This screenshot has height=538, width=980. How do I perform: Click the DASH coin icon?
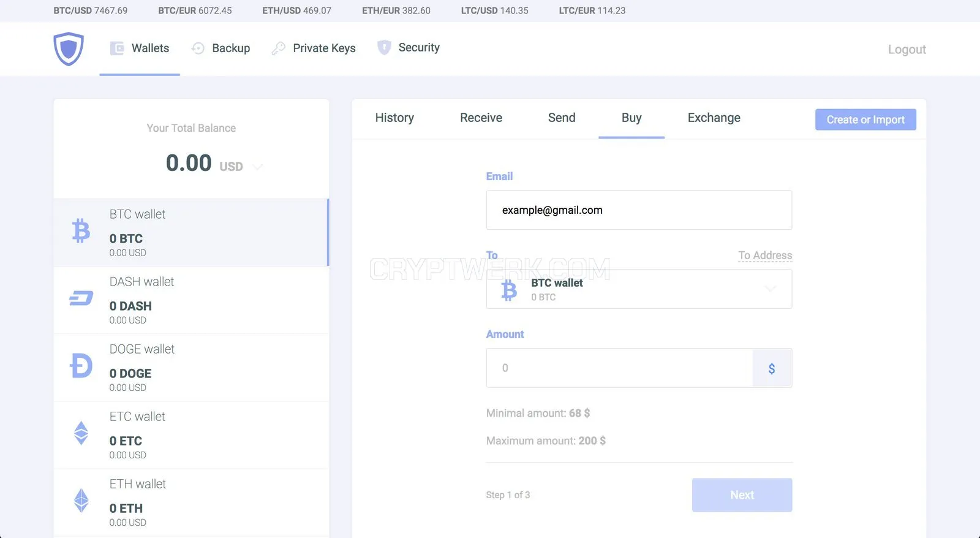pyautogui.click(x=81, y=298)
